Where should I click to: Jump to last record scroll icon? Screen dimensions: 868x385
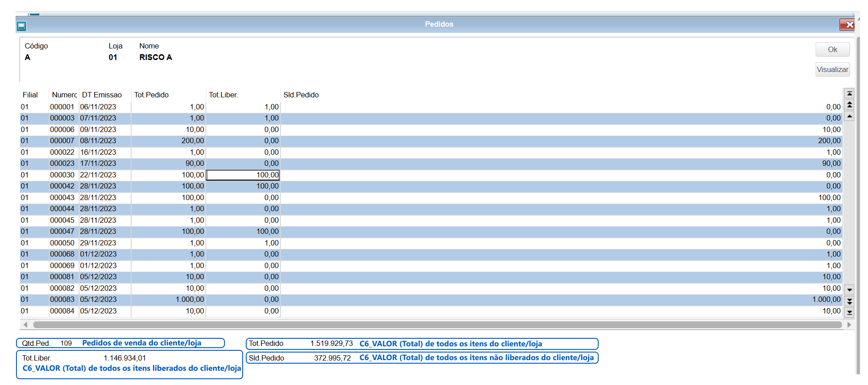pyautogui.click(x=849, y=313)
